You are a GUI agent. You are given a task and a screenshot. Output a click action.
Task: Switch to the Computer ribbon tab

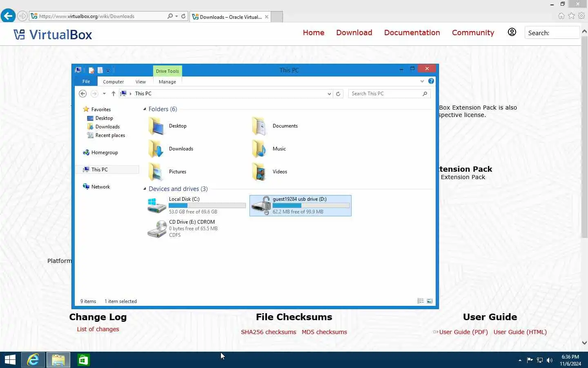tap(113, 82)
